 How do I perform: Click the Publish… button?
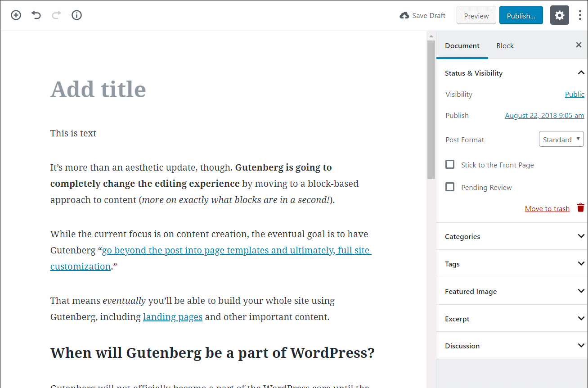(x=521, y=15)
